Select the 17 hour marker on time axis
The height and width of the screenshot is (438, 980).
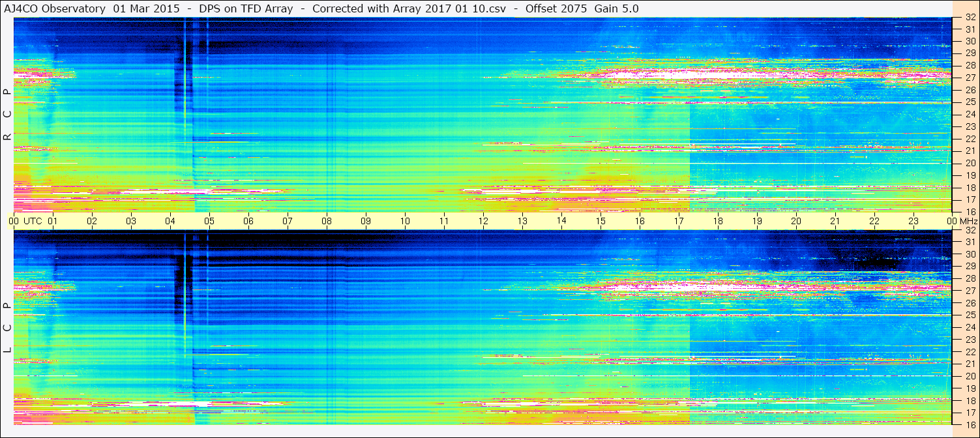point(679,221)
